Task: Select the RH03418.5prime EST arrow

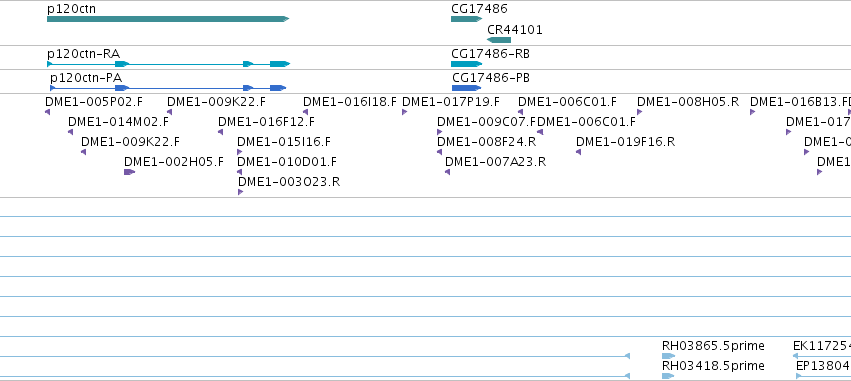Action: [x=668, y=376]
